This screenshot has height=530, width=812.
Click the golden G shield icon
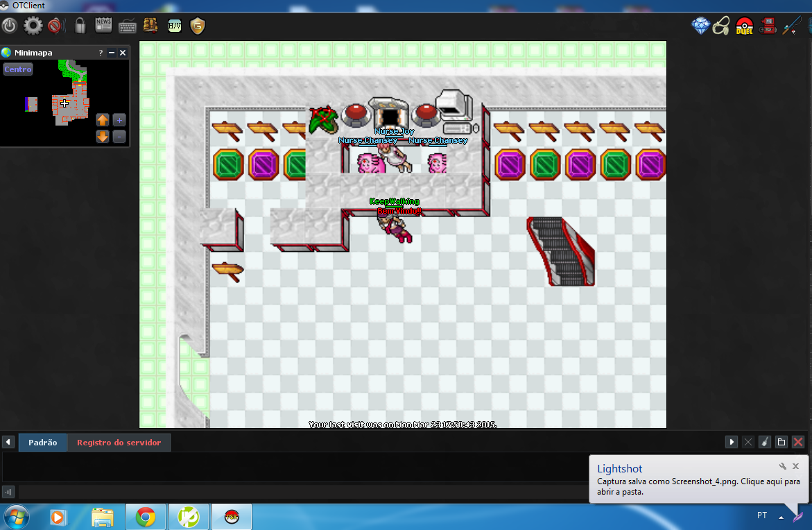click(x=198, y=26)
